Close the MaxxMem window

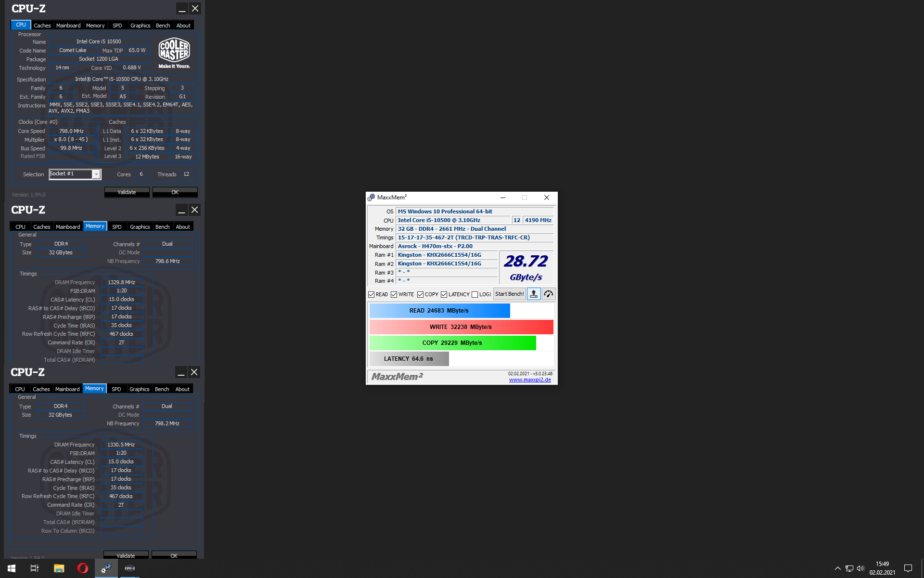tap(547, 197)
